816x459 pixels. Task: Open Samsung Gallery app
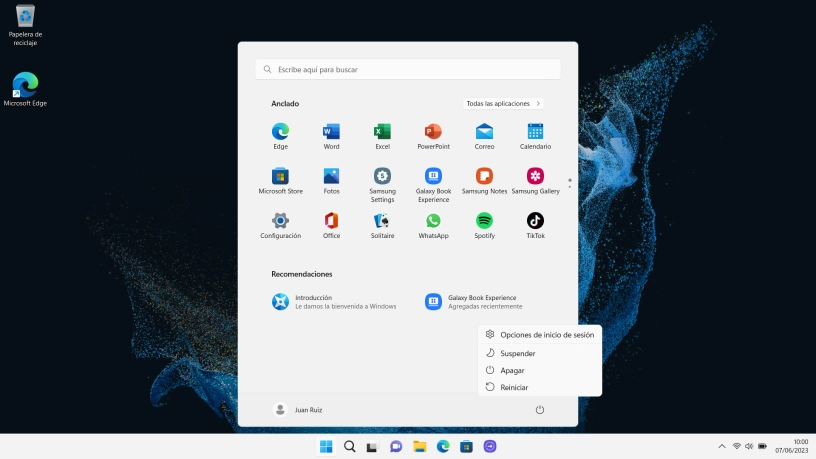click(x=535, y=181)
